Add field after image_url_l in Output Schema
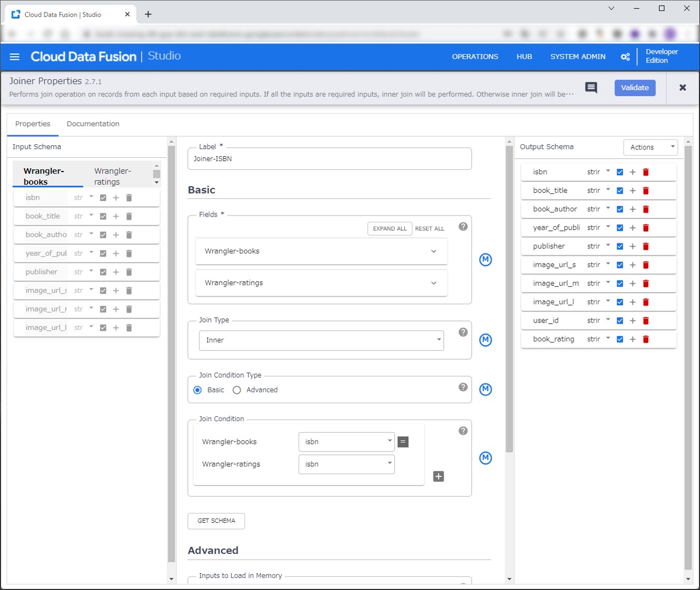 click(633, 302)
